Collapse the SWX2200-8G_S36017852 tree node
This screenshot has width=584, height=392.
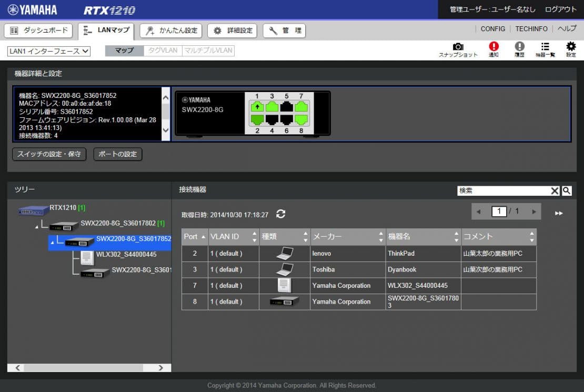click(52, 242)
